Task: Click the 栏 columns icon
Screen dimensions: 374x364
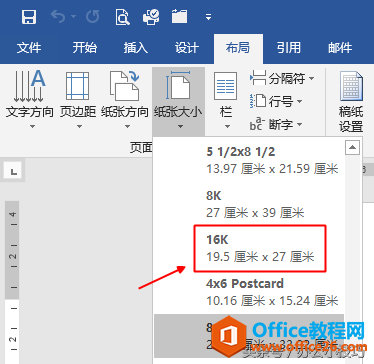Action: click(x=226, y=86)
